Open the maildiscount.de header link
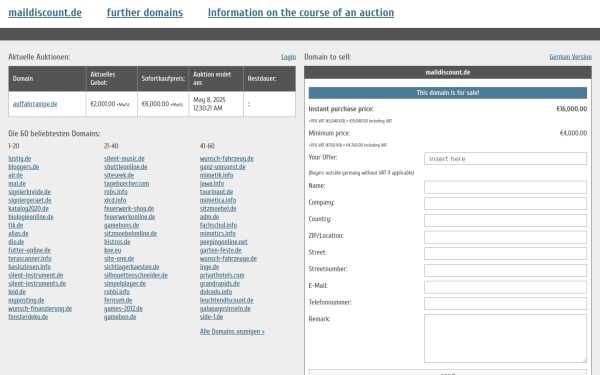Image resolution: width=600 pixels, height=375 pixels. (45, 13)
